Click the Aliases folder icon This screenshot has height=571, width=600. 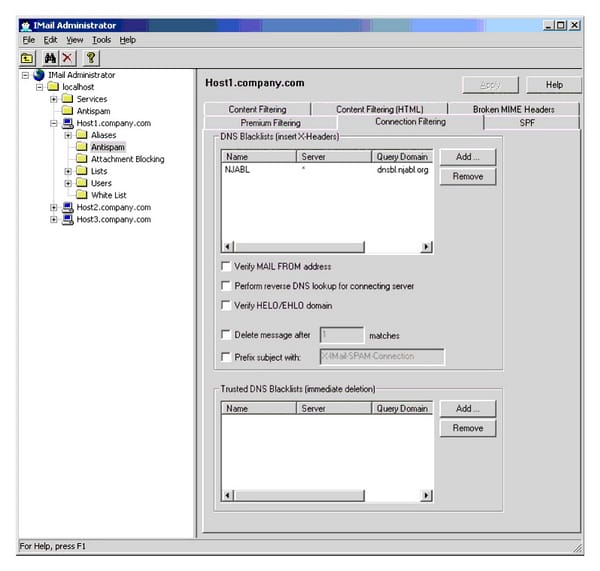(x=82, y=135)
